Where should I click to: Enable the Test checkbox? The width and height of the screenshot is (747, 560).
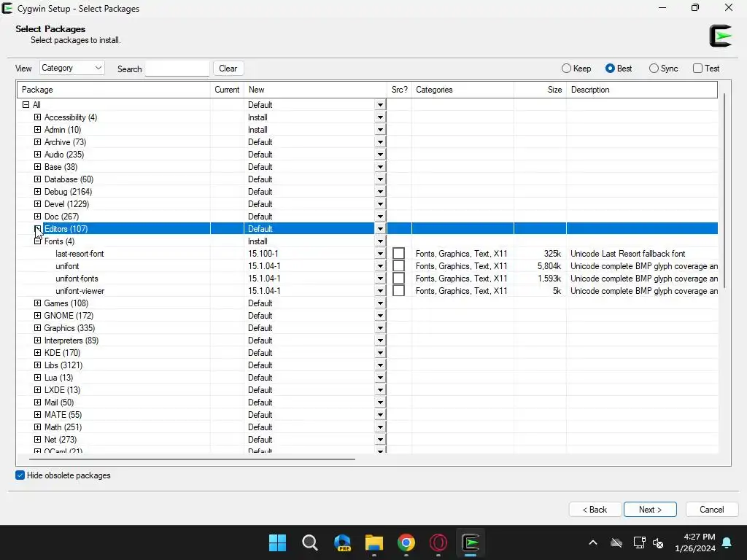tap(697, 68)
